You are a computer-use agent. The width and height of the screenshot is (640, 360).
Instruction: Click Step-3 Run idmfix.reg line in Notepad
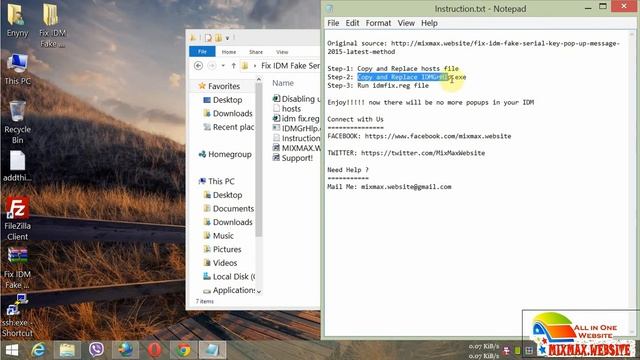pyautogui.click(x=378, y=85)
